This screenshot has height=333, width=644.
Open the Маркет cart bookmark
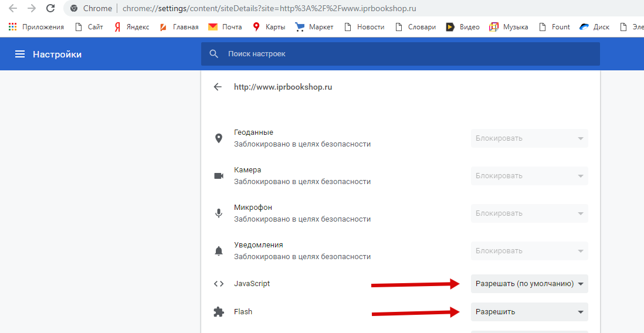tap(314, 27)
